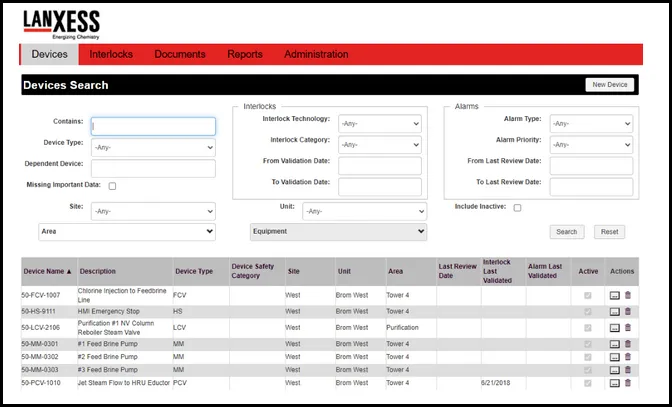Open the Device Type dropdown
This screenshot has width=672, height=407.
point(153,147)
